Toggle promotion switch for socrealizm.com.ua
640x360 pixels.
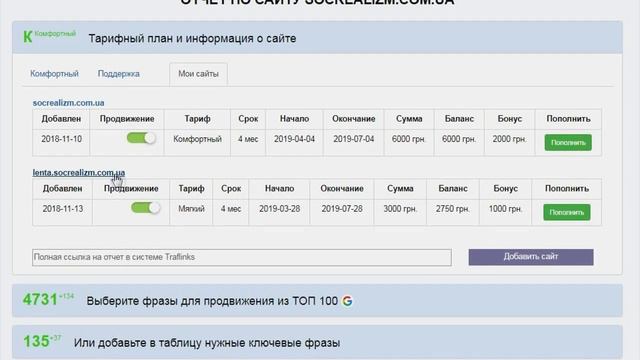(x=141, y=138)
